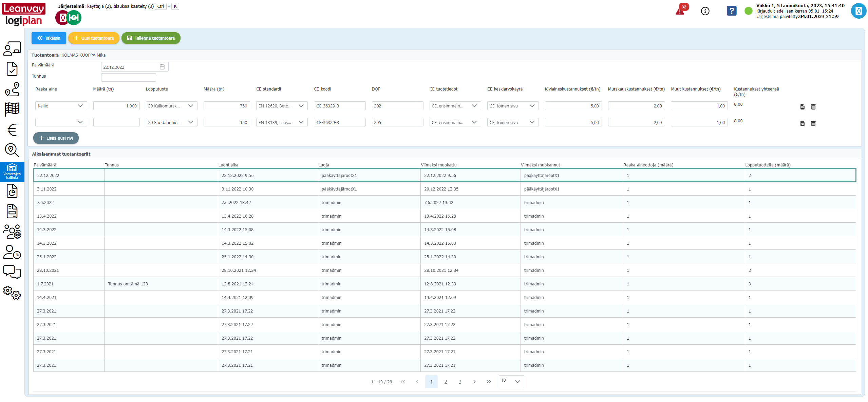This screenshot has width=868, height=402.
Task: Select the row dated 7.6.2022
Action: [445, 202]
